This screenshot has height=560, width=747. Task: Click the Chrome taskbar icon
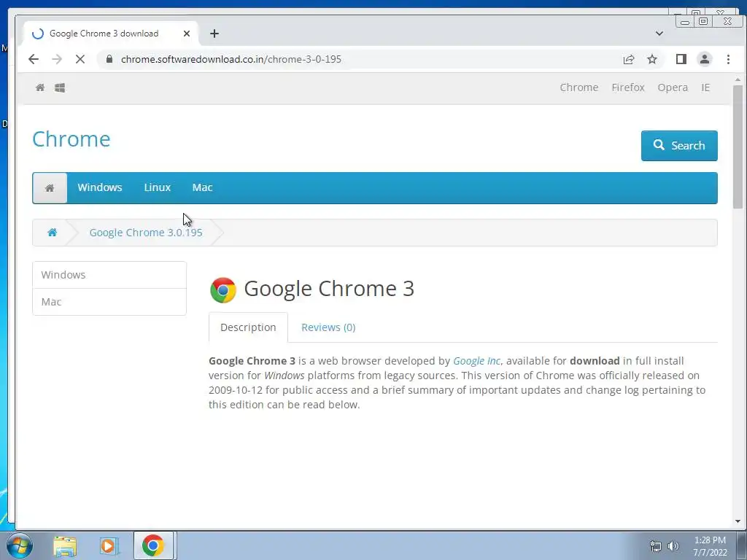coord(153,545)
